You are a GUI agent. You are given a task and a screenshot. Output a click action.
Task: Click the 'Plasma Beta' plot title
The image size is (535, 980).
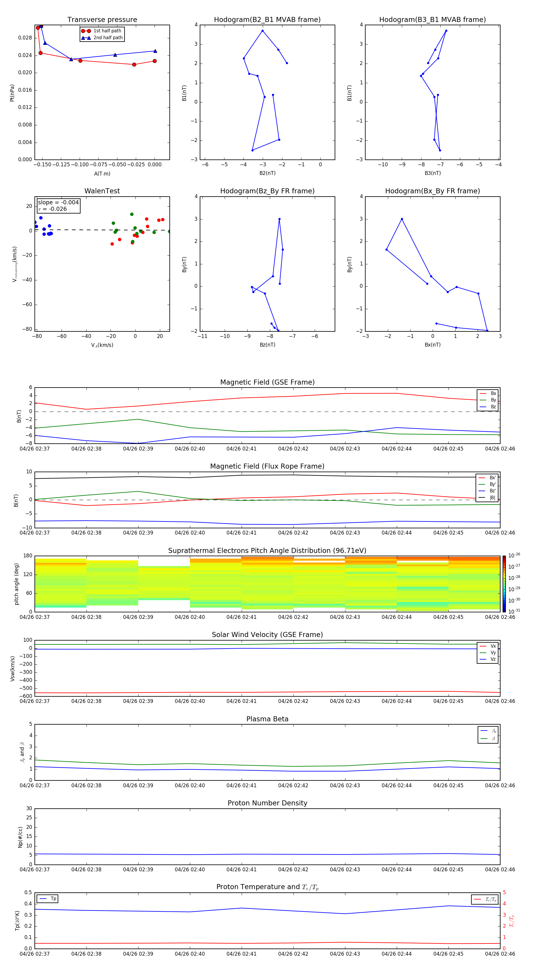click(267, 719)
